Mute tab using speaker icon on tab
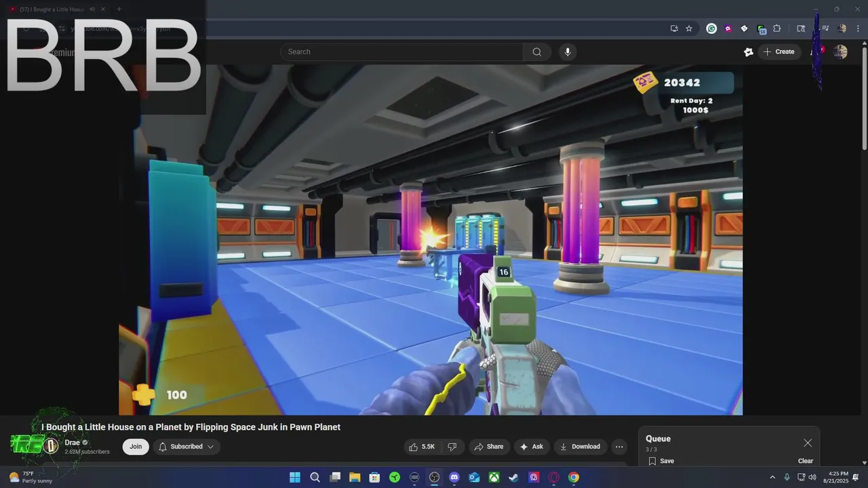Viewport: 868px width, 488px height. pos(92,9)
